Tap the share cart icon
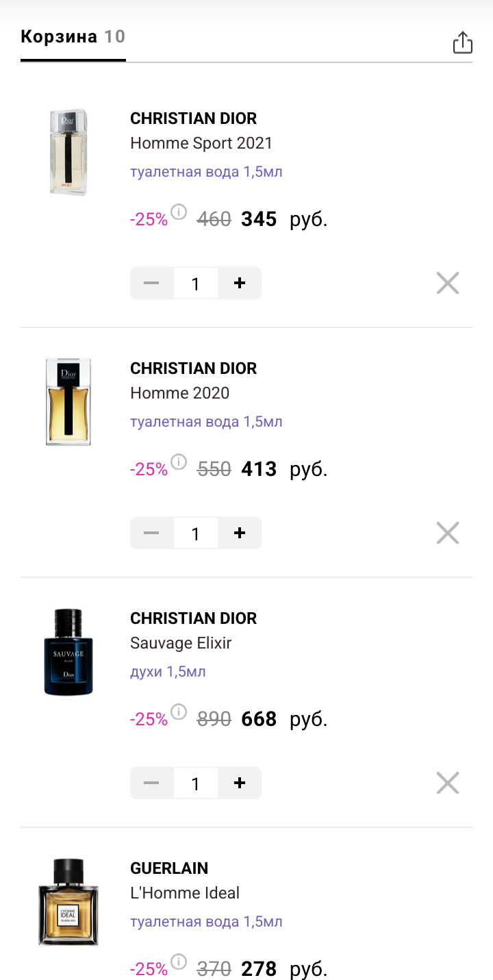 (x=463, y=42)
